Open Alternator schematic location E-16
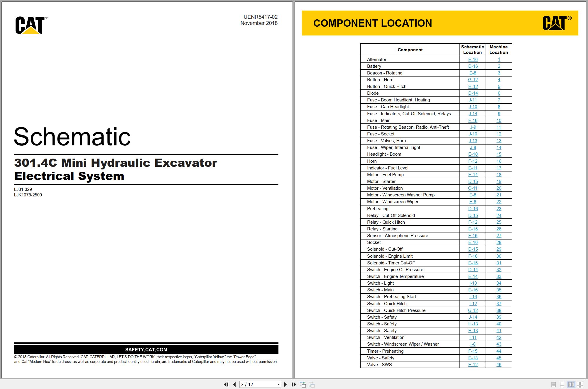Image resolution: width=588 pixels, height=389 pixels. tap(473, 59)
